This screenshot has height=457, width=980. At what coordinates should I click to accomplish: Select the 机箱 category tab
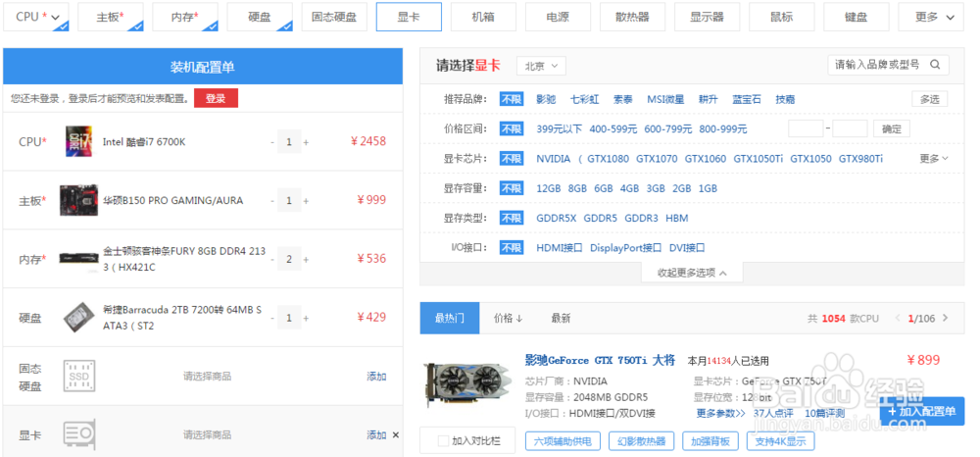(x=483, y=17)
